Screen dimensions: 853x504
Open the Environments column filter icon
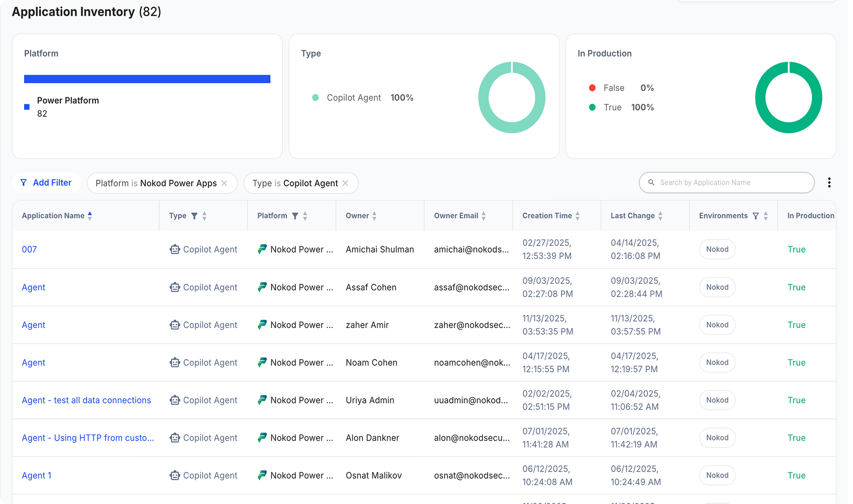(x=756, y=216)
